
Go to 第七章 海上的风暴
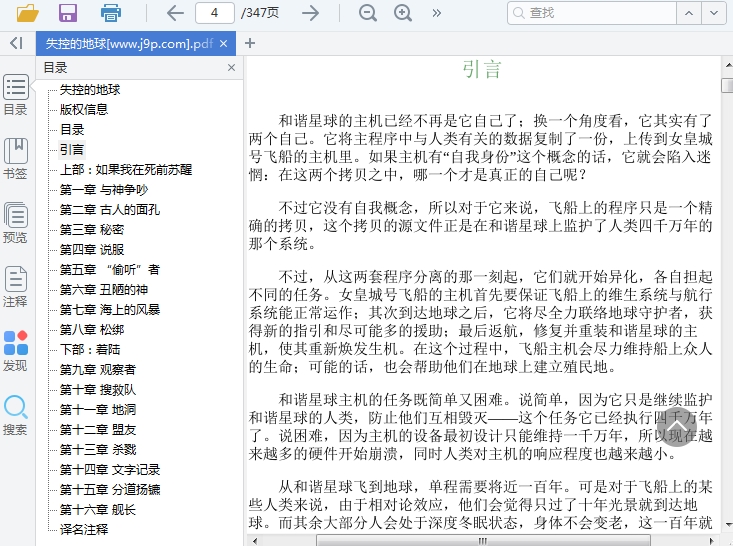(x=109, y=310)
